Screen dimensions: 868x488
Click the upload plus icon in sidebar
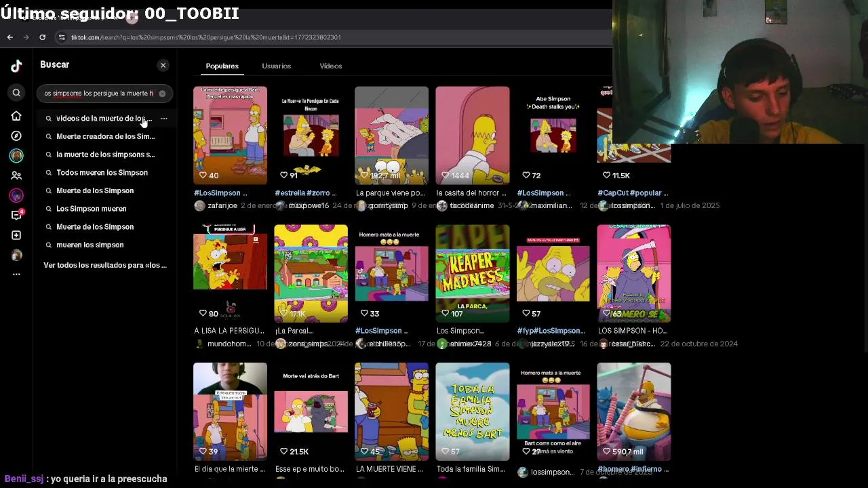16,235
